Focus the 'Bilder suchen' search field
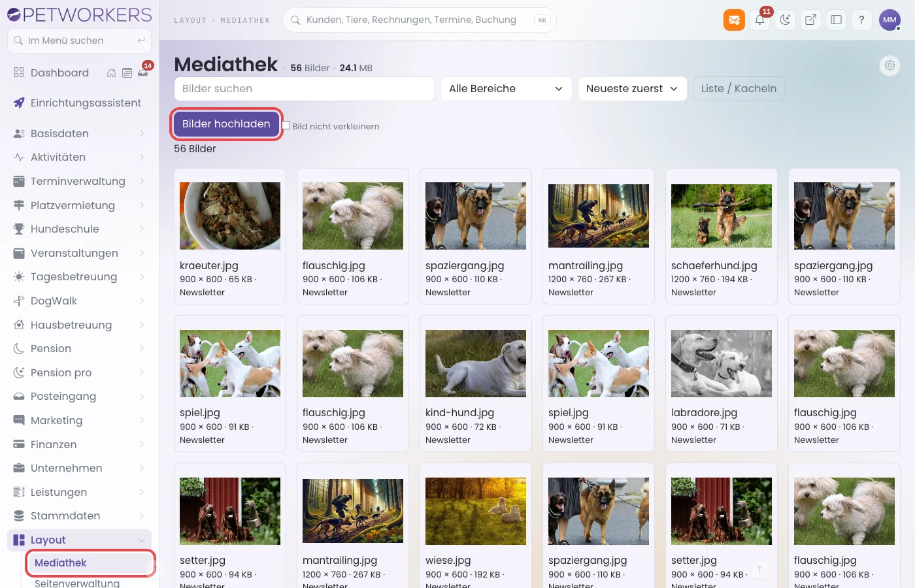This screenshot has height=588, width=915. coord(305,89)
